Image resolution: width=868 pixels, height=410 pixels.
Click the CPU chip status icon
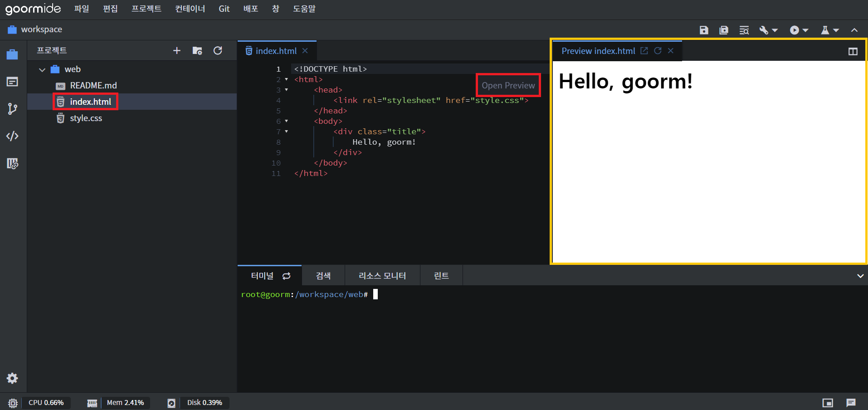click(x=13, y=403)
